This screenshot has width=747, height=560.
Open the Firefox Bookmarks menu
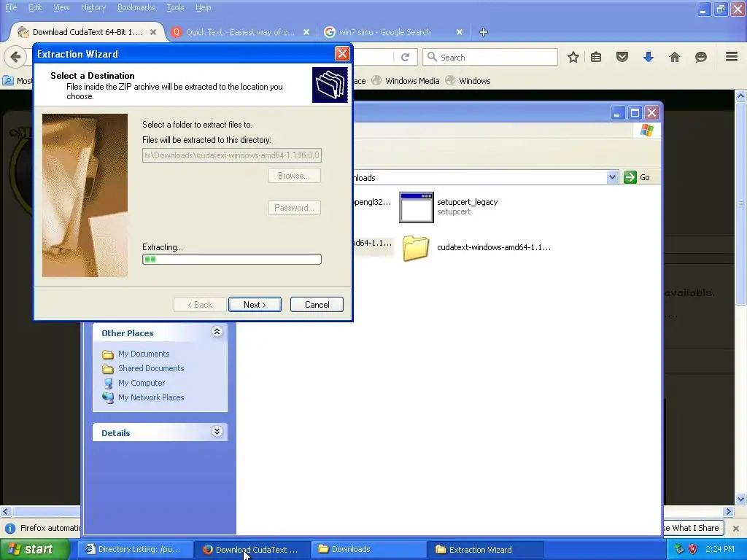(136, 7)
